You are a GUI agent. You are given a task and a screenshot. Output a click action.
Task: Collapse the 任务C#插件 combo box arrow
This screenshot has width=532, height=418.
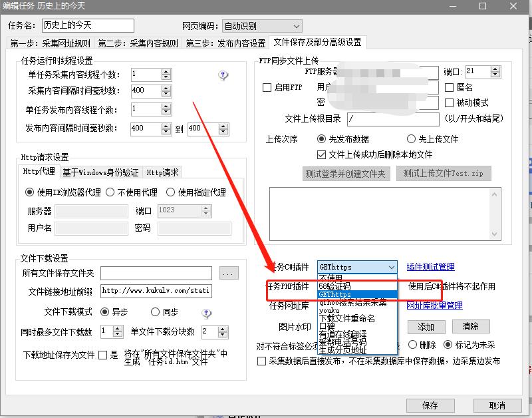tap(392, 267)
